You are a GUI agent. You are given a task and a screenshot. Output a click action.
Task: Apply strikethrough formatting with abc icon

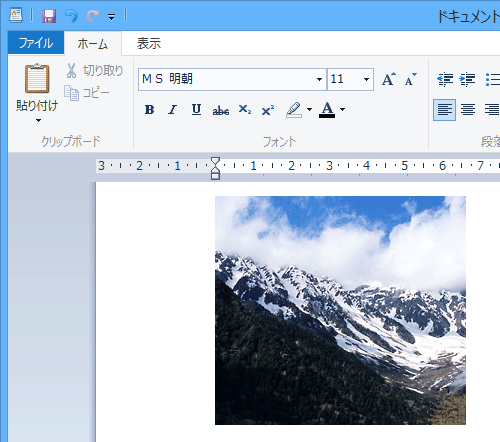pyautogui.click(x=221, y=110)
